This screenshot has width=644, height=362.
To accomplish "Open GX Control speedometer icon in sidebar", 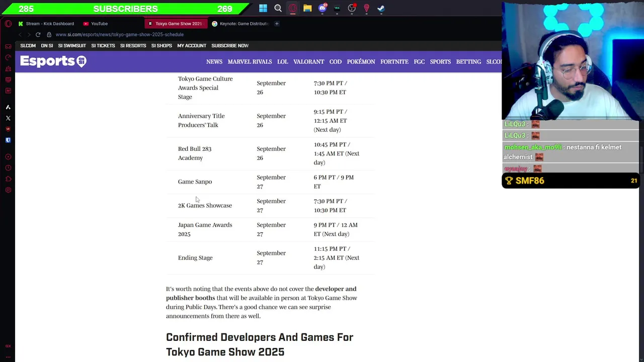I will [x=8, y=57].
